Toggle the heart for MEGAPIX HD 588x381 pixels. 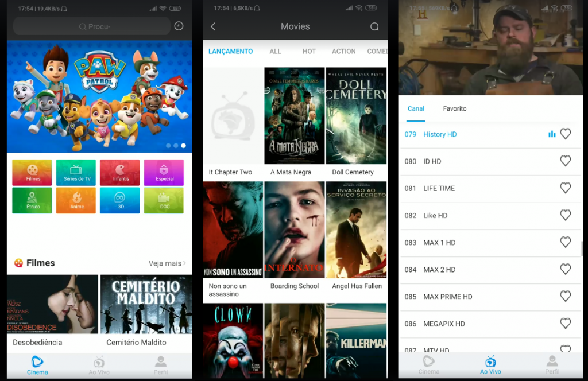click(x=566, y=323)
